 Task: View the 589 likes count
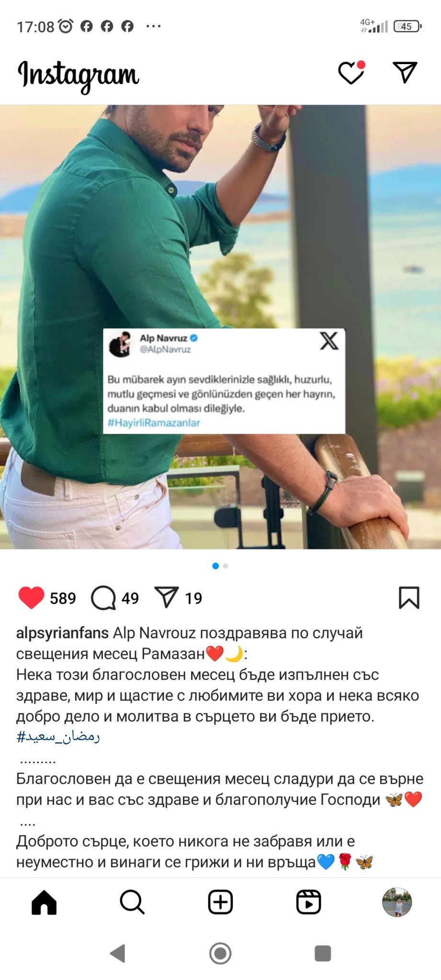point(63,598)
